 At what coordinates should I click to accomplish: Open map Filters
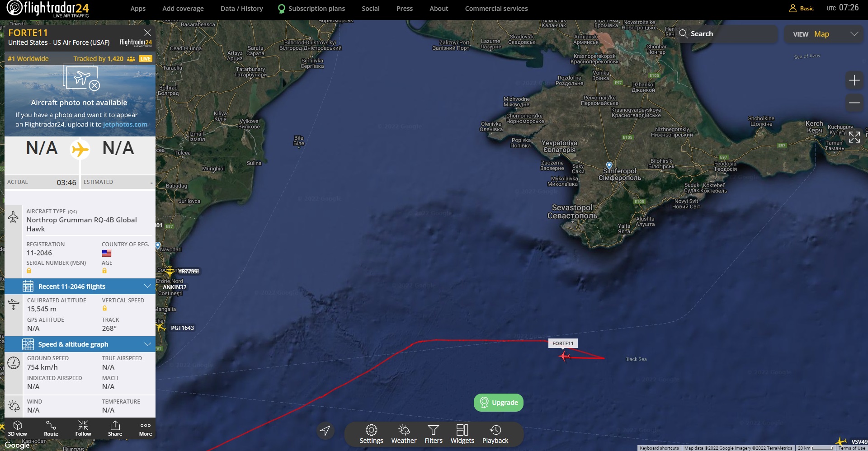[x=434, y=434]
